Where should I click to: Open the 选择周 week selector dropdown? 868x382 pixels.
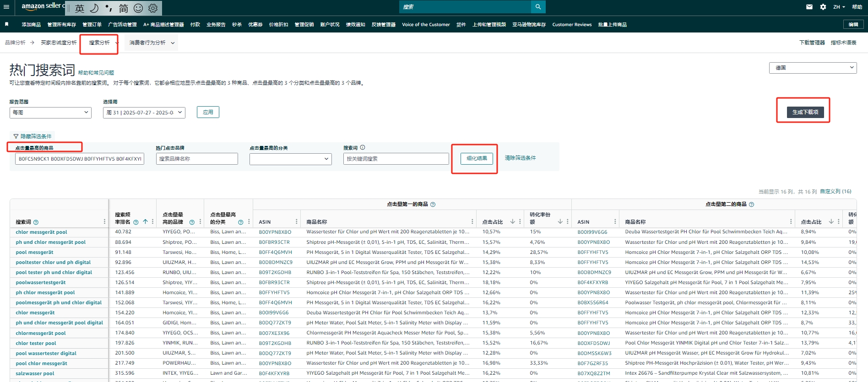tap(144, 113)
